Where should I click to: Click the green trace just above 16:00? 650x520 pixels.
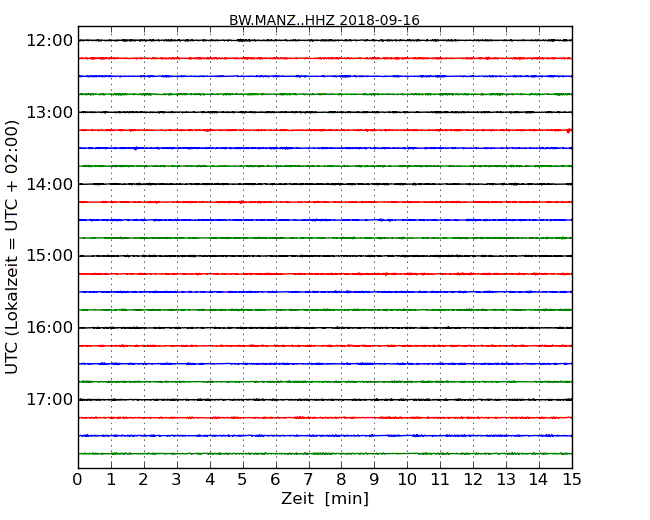[325, 310]
